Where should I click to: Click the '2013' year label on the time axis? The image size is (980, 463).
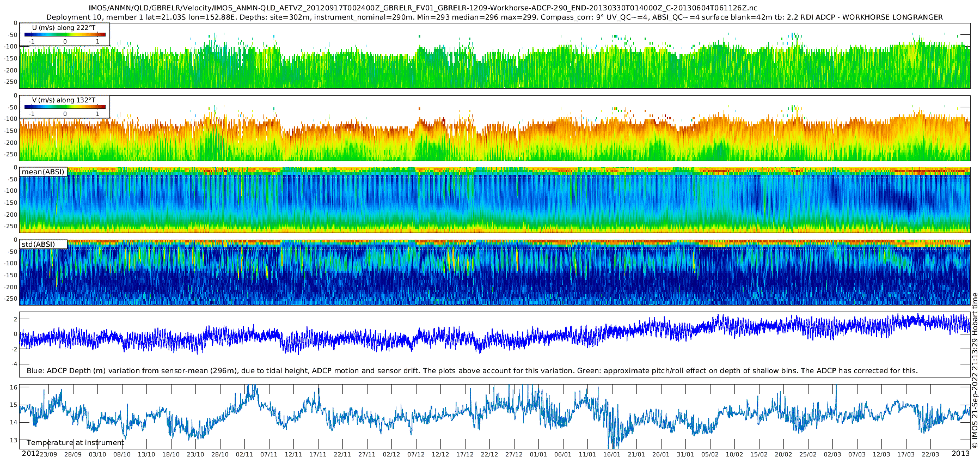coord(960,454)
